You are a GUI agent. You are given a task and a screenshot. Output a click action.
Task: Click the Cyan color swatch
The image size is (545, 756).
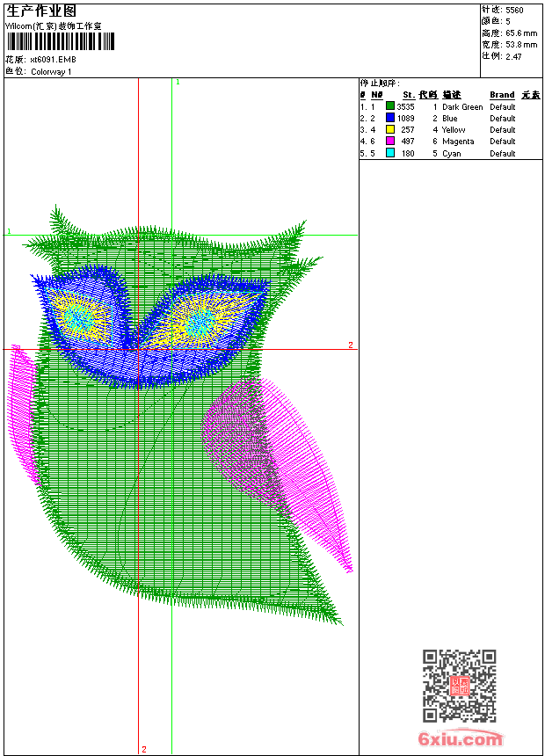pos(390,153)
